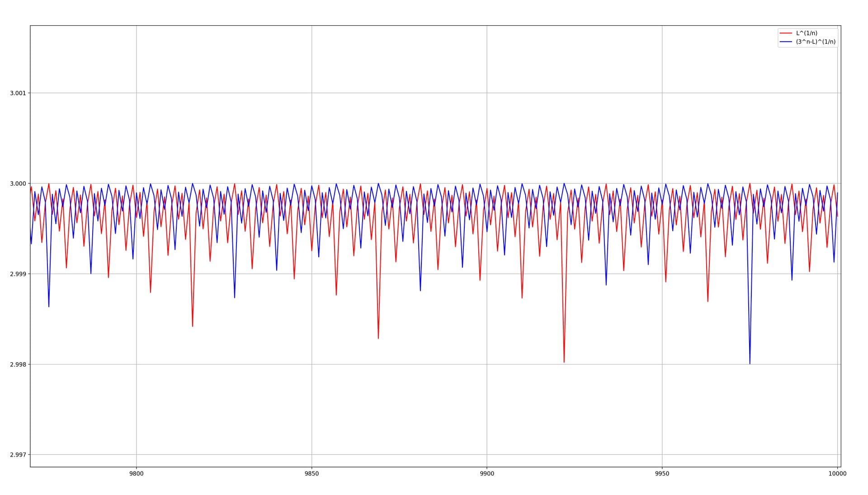Click the 10000 x-axis tick label
This screenshot has height=495, width=868.
837,474
